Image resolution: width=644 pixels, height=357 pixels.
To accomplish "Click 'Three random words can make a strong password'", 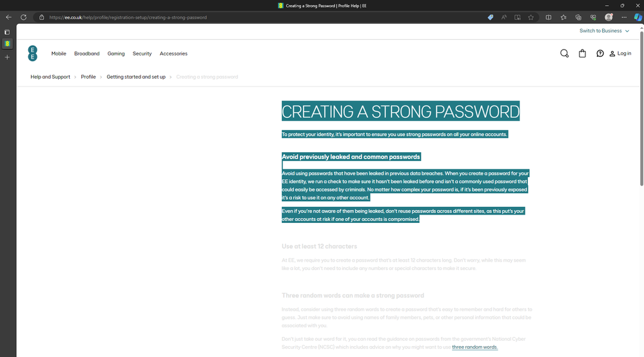I will click(x=353, y=295).
